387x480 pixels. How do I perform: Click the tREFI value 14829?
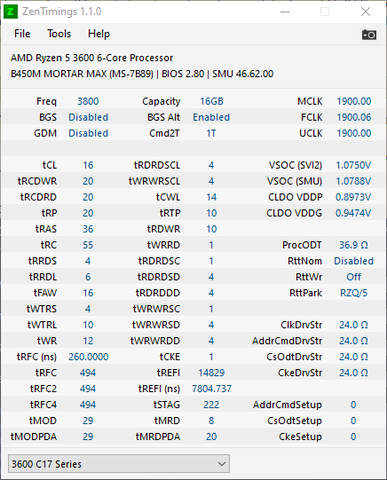(x=211, y=373)
